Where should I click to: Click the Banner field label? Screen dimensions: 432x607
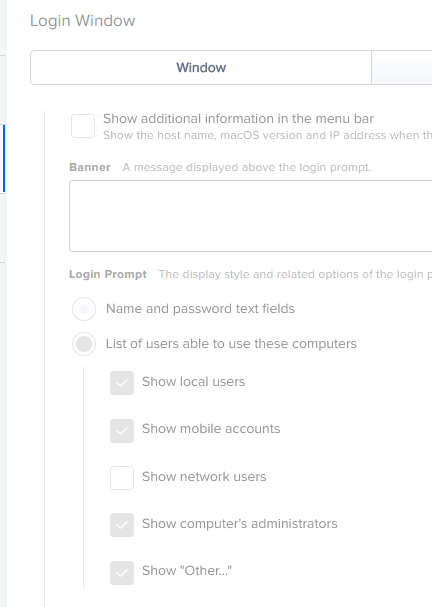click(90, 167)
